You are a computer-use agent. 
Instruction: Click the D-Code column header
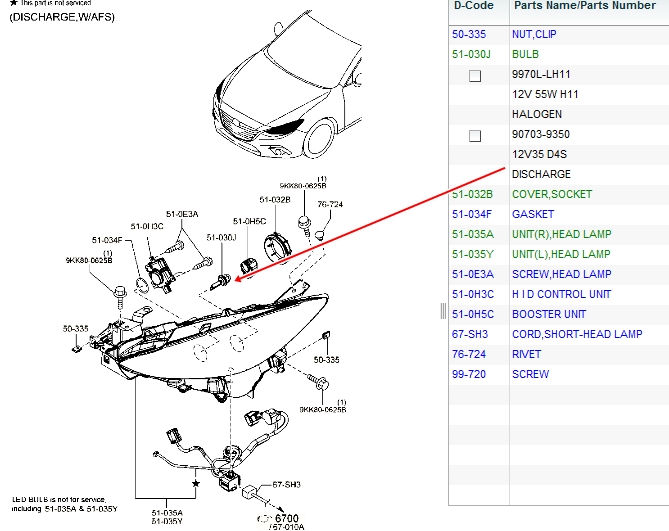click(474, 6)
